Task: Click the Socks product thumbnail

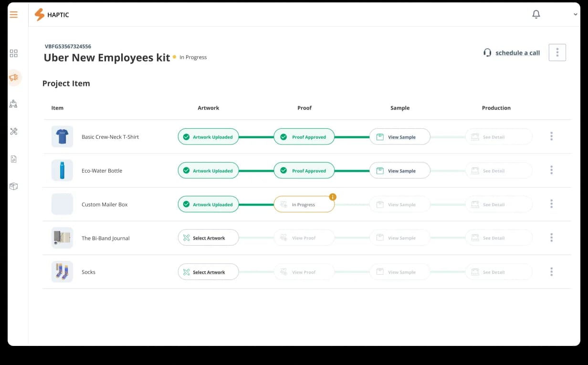Action: (62, 271)
